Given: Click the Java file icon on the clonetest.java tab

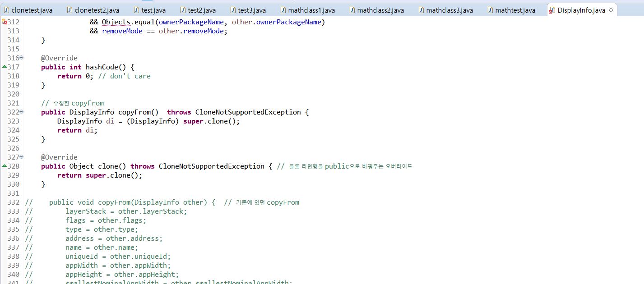Looking at the screenshot, I should (x=7, y=10).
